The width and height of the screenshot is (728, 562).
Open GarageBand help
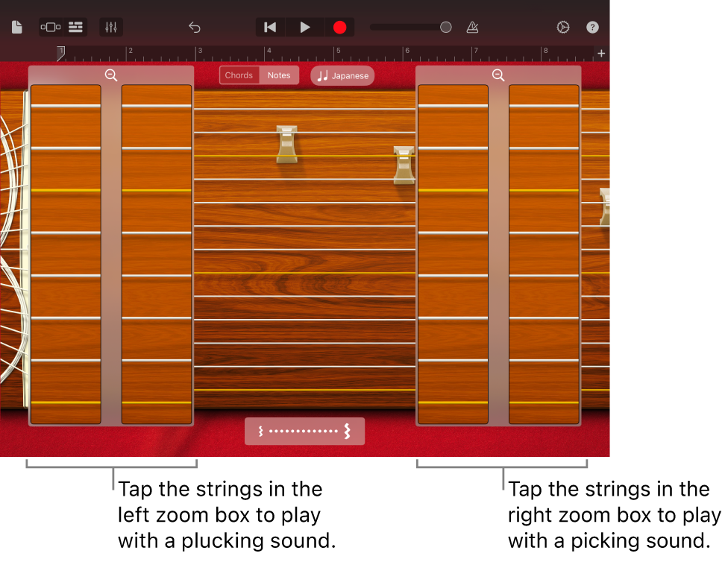click(x=592, y=27)
